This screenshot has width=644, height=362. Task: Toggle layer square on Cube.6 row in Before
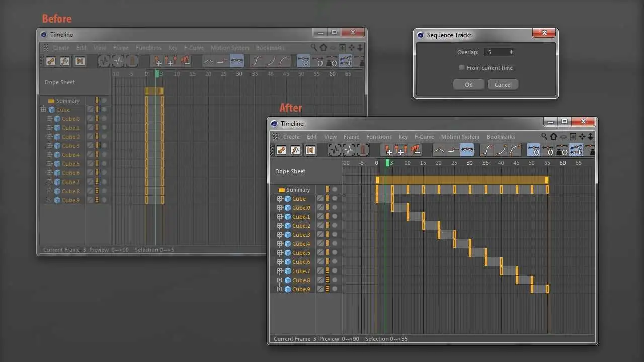pyautogui.click(x=90, y=173)
